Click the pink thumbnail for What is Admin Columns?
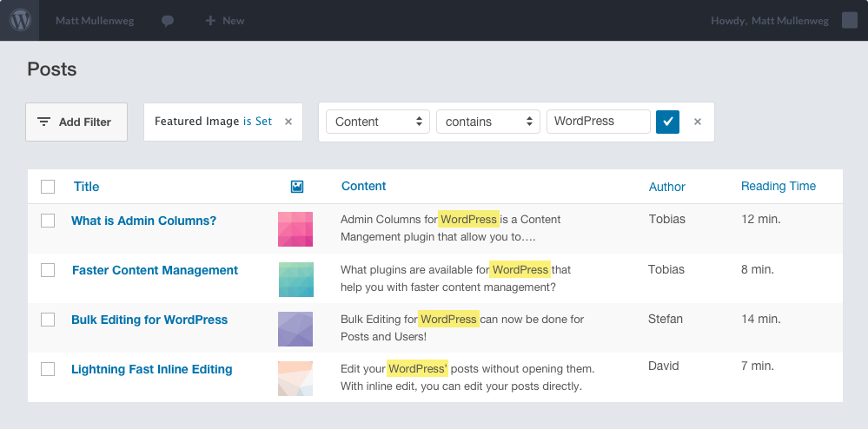 (x=295, y=229)
